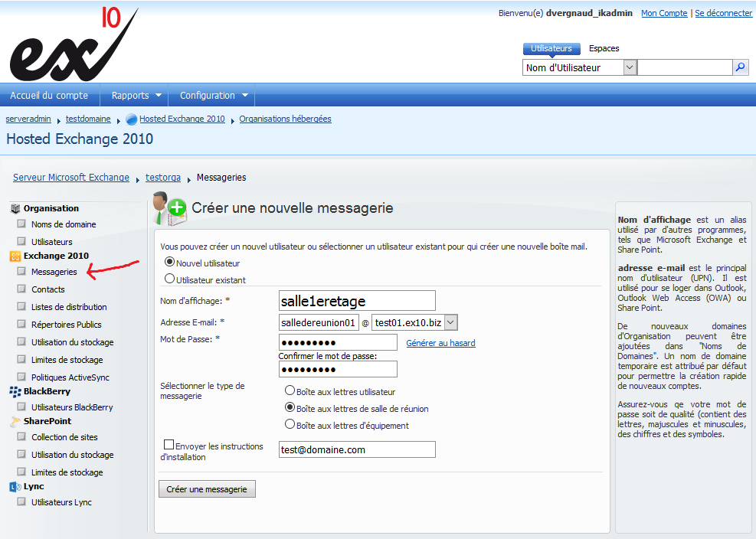Click the bullet icon beside Contacts
The image size is (756, 539).
point(21,289)
